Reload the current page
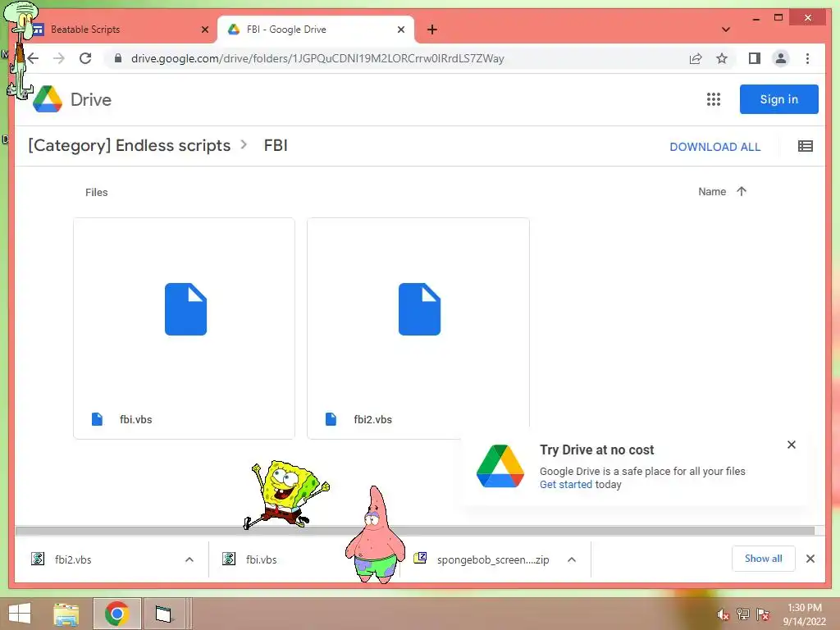Image resolution: width=840 pixels, height=630 pixels. click(85, 58)
